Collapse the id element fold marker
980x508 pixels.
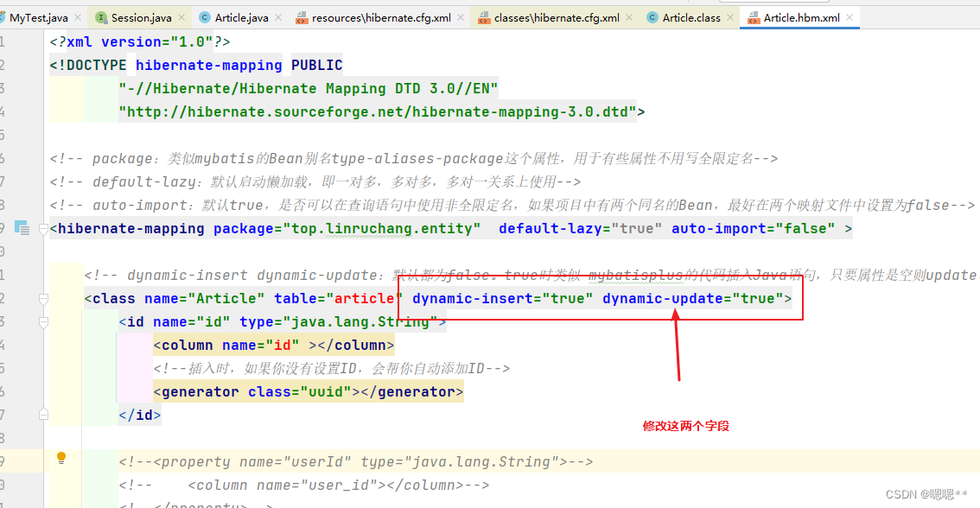pyautogui.click(x=43, y=322)
